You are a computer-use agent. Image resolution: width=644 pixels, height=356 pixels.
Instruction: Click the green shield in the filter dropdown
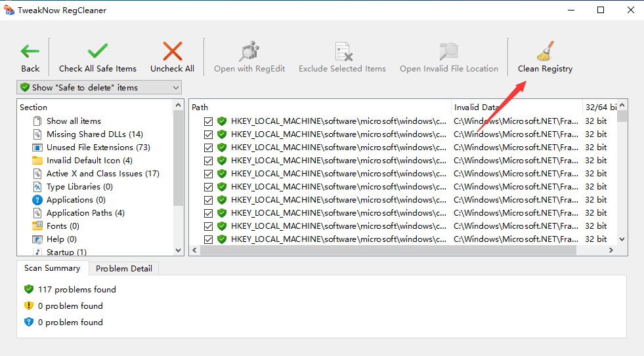[25, 87]
